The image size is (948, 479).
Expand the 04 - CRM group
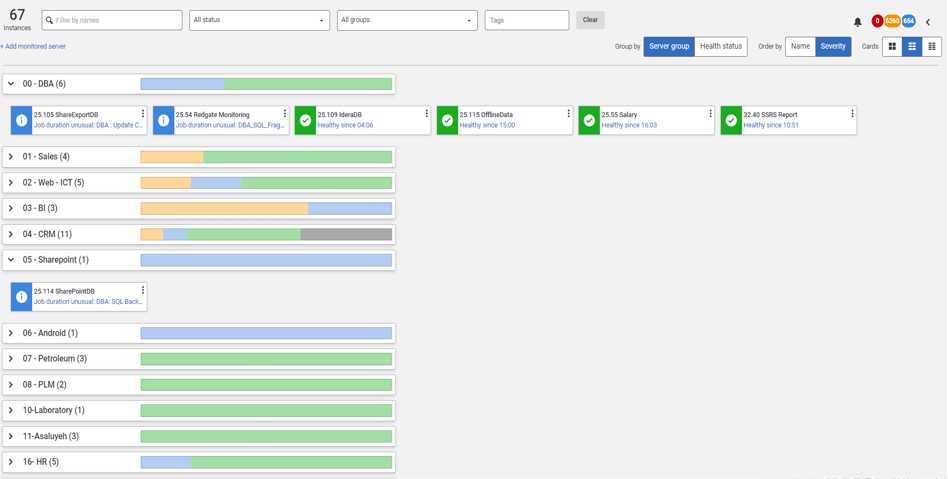(11, 235)
